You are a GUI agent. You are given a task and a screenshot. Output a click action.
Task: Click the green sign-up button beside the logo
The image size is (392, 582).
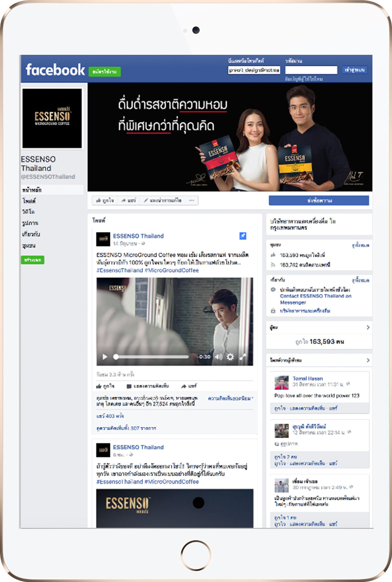point(105,71)
